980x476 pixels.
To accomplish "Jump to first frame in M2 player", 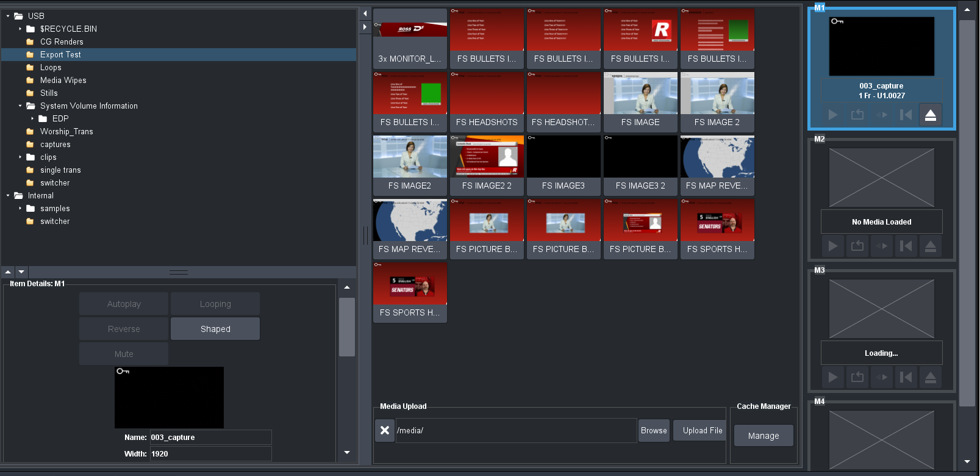I will (906, 246).
